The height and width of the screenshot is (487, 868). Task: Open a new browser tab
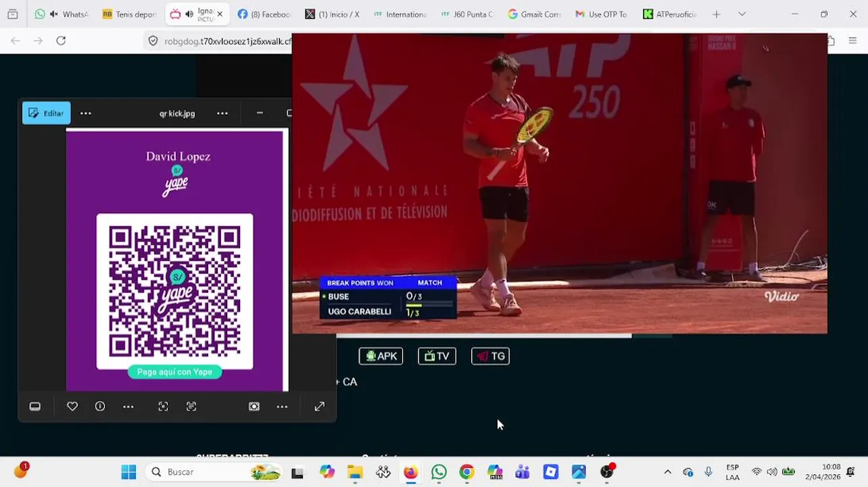coord(717,14)
